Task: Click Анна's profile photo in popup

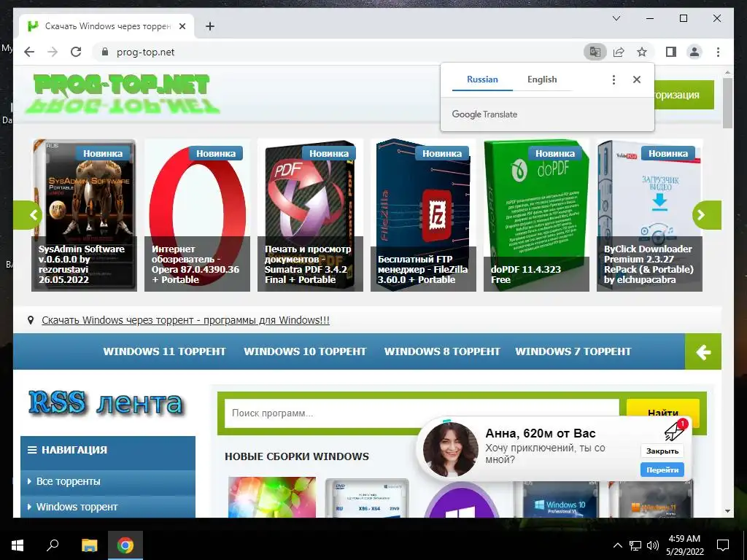Action: click(450, 450)
